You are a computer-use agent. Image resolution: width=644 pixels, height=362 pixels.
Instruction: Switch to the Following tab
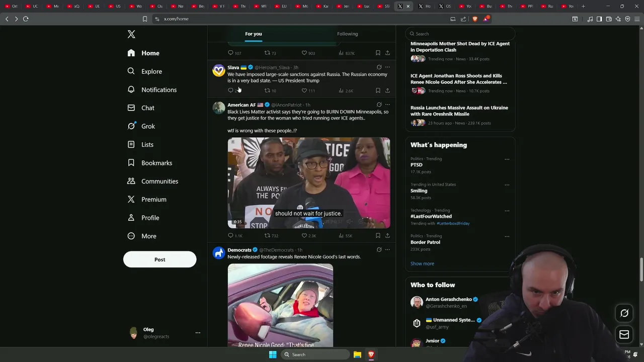(x=347, y=34)
